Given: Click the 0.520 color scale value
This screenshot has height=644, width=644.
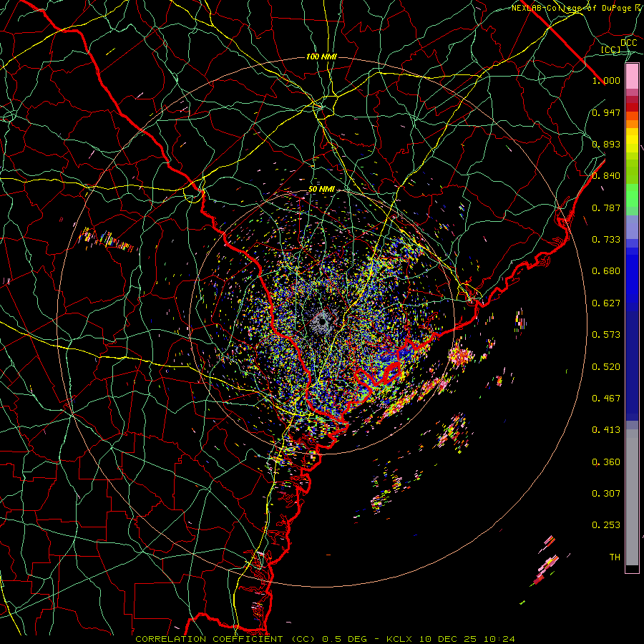Looking at the screenshot, I should (606, 366).
